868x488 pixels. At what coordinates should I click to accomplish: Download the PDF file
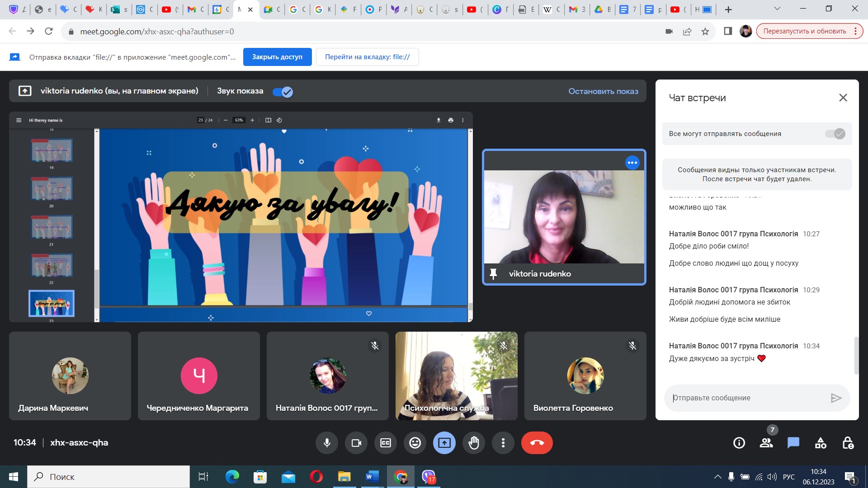[438, 120]
